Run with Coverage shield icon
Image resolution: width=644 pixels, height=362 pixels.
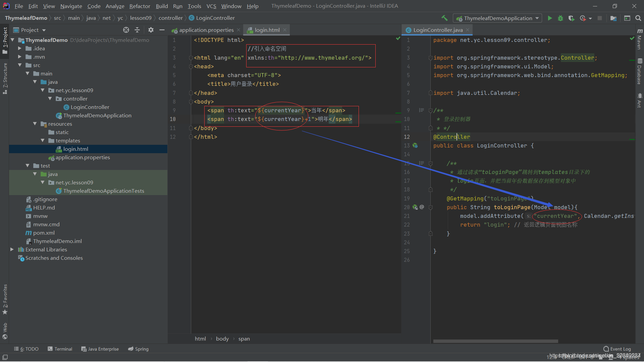click(571, 18)
